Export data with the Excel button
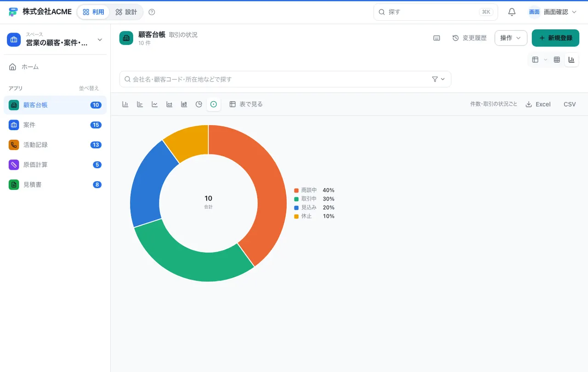 (538, 104)
